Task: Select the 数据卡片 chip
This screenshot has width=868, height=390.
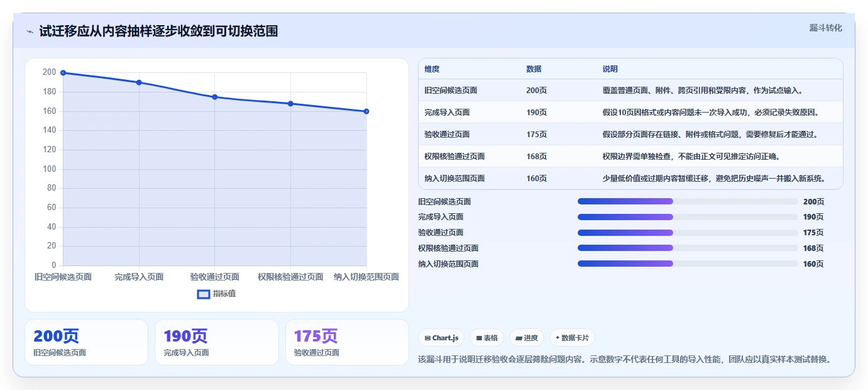Action: click(572, 338)
